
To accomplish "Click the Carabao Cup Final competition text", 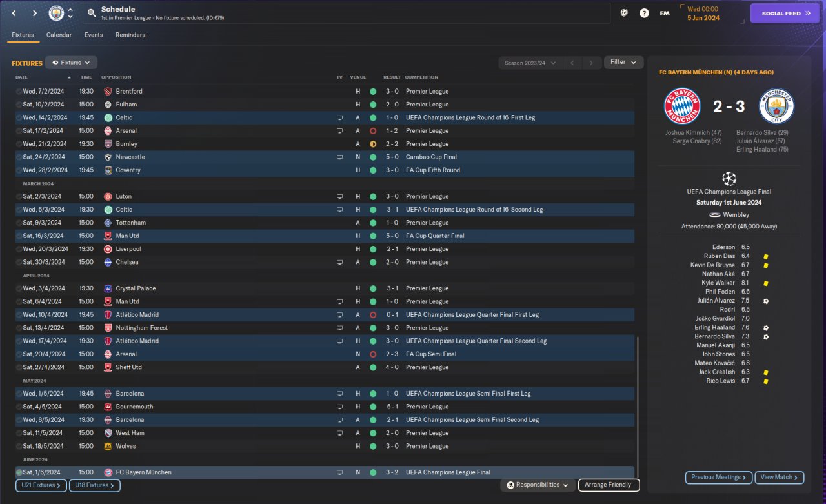I will (431, 157).
